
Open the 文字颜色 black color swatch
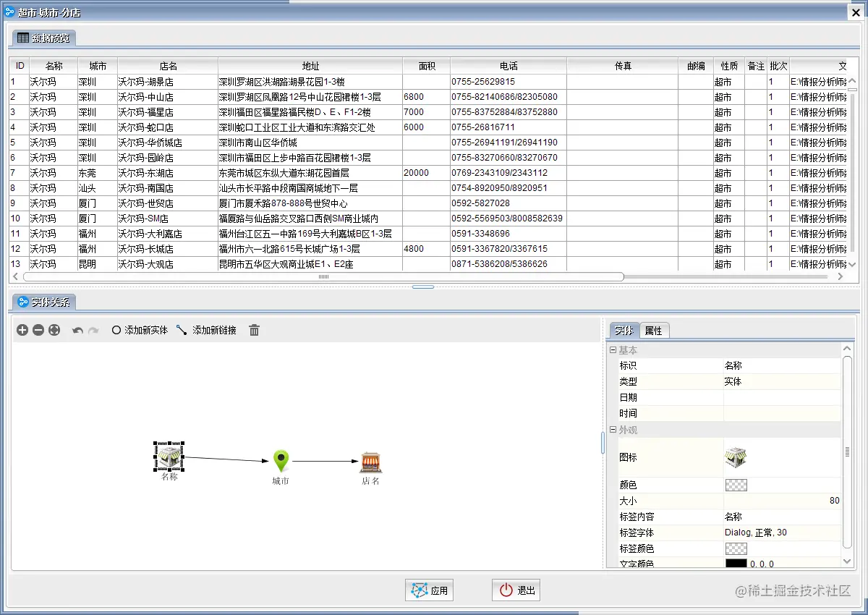coord(736,564)
